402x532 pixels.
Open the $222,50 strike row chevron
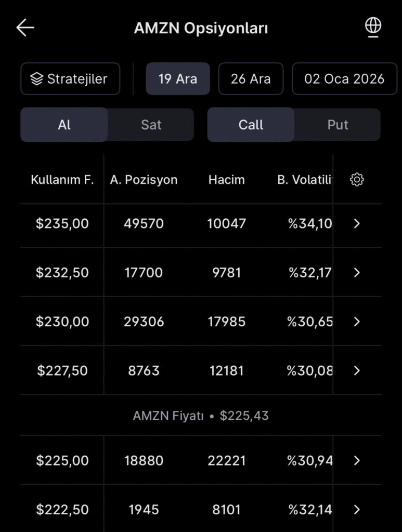[x=357, y=509]
